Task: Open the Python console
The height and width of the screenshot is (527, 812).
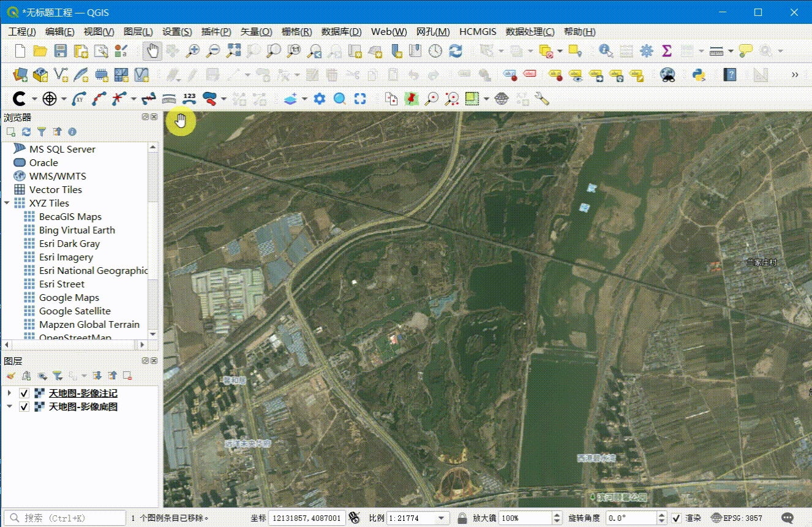Action: (699, 75)
